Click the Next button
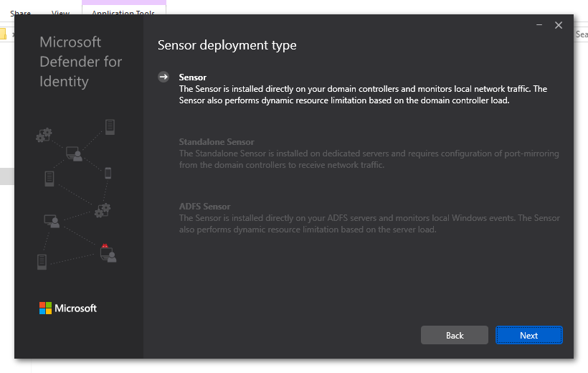 (528, 335)
